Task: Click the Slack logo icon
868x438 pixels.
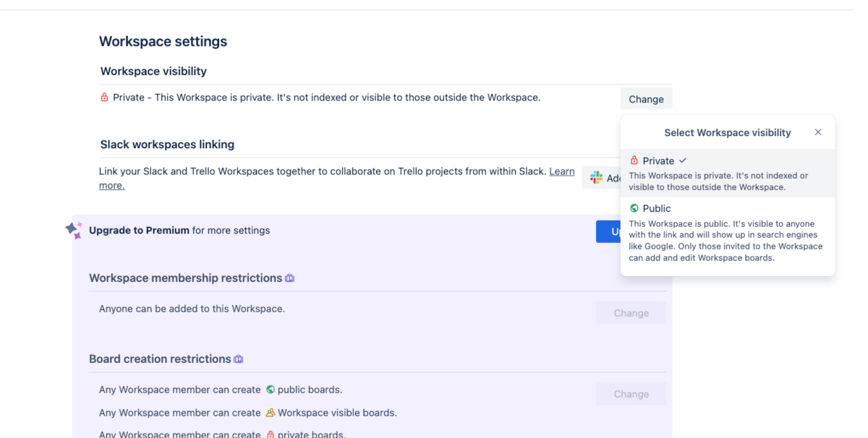Action: (596, 178)
